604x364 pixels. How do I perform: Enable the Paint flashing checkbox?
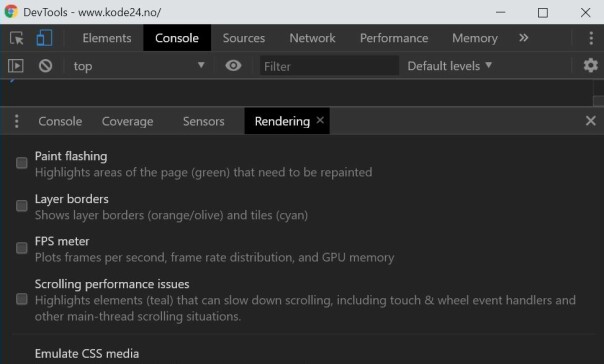click(x=22, y=163)
